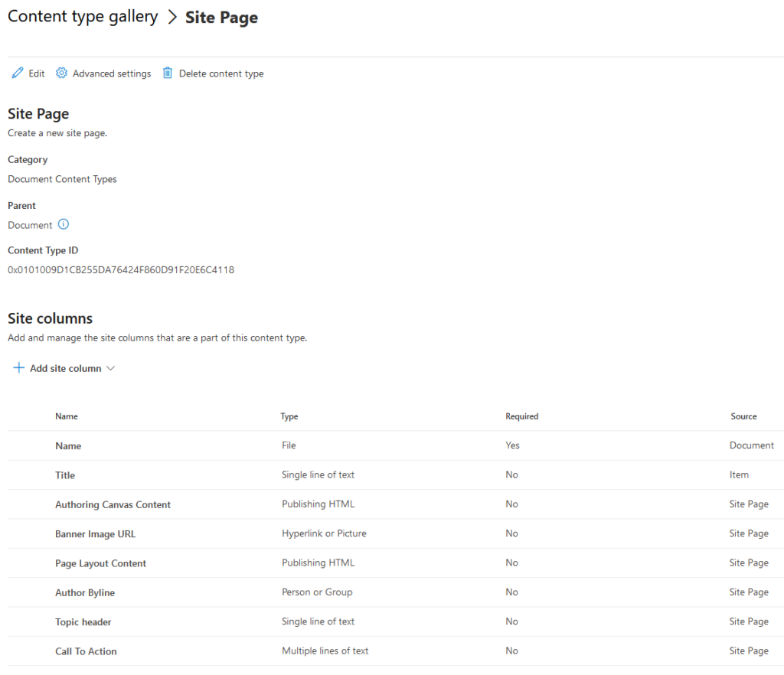Click the Content Type ID value text
Screen dimensions: 784x675
(x=120, y=269)
